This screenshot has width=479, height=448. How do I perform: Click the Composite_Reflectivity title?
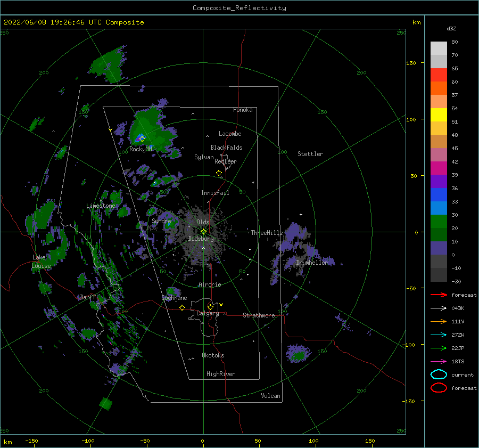click(x=240, y=8)
